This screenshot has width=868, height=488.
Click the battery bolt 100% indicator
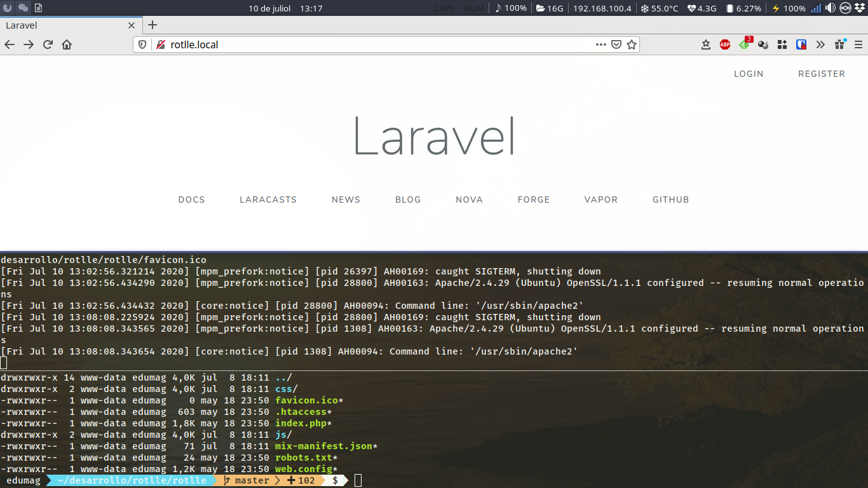(x=789, y=8)
